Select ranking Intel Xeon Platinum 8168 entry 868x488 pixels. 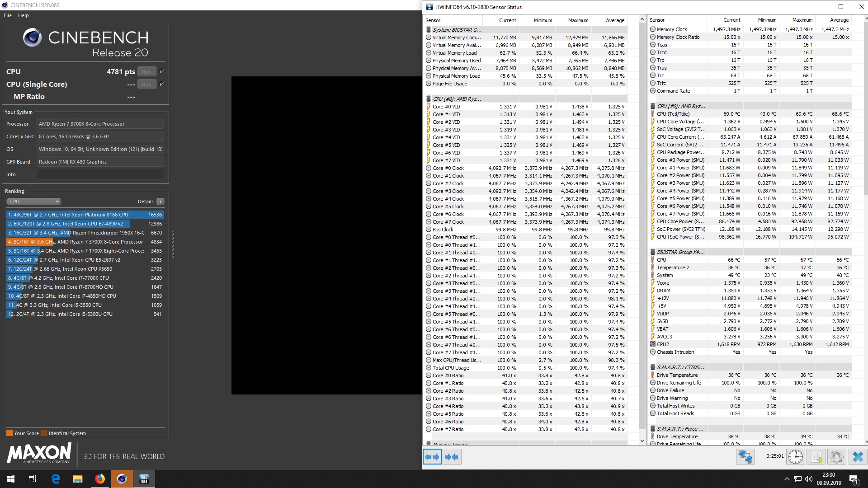point(85,215)
